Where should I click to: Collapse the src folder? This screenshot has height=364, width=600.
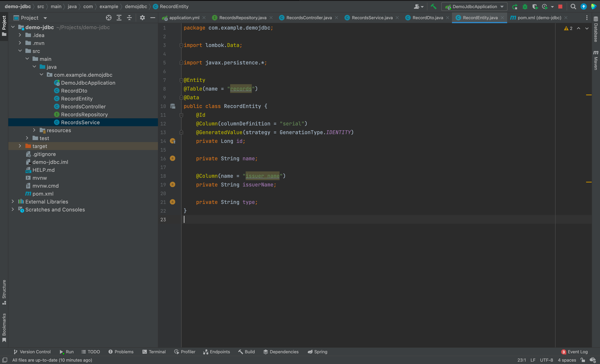tap(20, 51)
